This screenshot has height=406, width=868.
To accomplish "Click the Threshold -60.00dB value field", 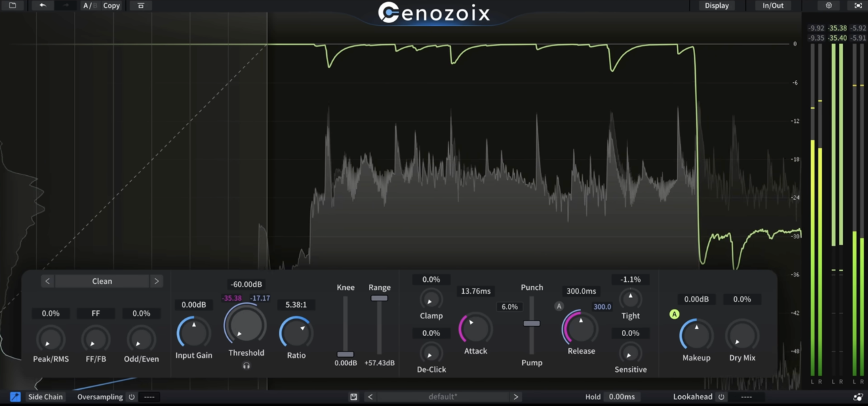I will (x=246, y=284).
